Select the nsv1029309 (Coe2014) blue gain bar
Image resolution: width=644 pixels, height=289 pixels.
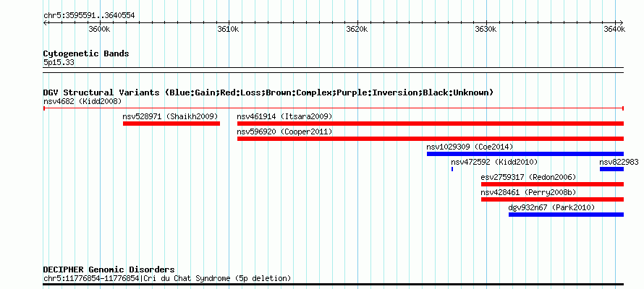525,154
